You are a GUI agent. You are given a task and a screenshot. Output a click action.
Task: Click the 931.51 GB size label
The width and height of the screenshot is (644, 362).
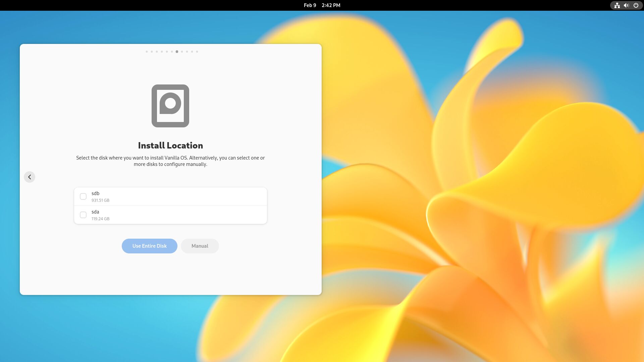coord(100,200)
